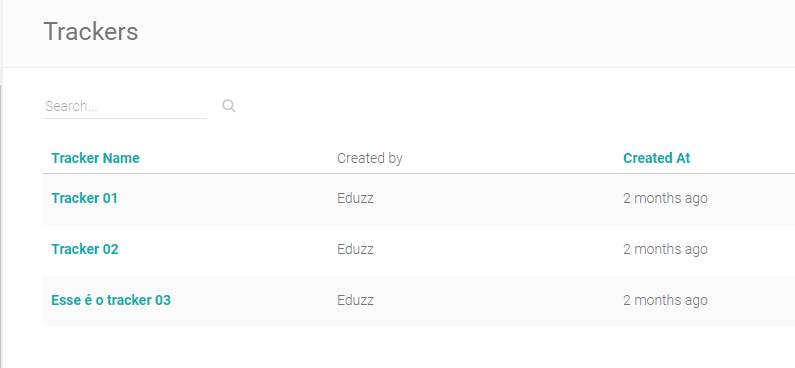Open the Tracker 01 link
This screenshot has height=368, width=795.
click(84, 198)
